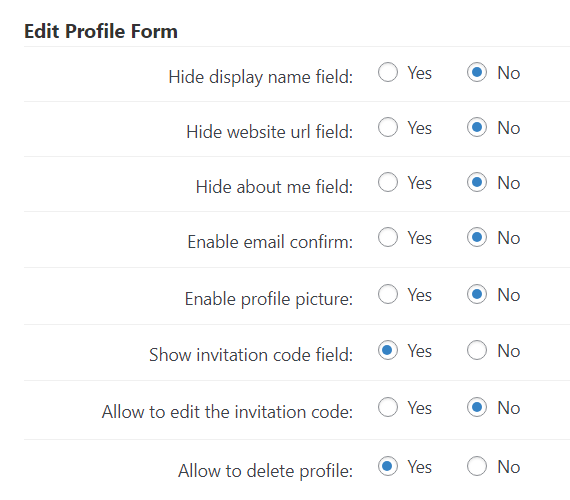This screenshot has height=500, width=570.
Task: Select No for Show invitation code field
Action: point(477,350)
